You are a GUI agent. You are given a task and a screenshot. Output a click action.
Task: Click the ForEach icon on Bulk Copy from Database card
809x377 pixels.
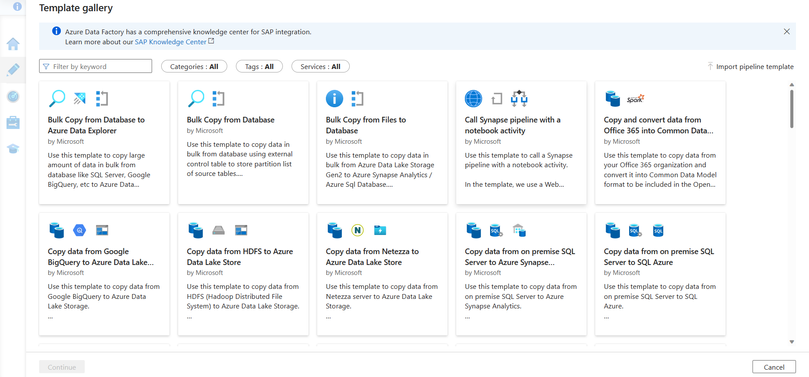(219, 98)
